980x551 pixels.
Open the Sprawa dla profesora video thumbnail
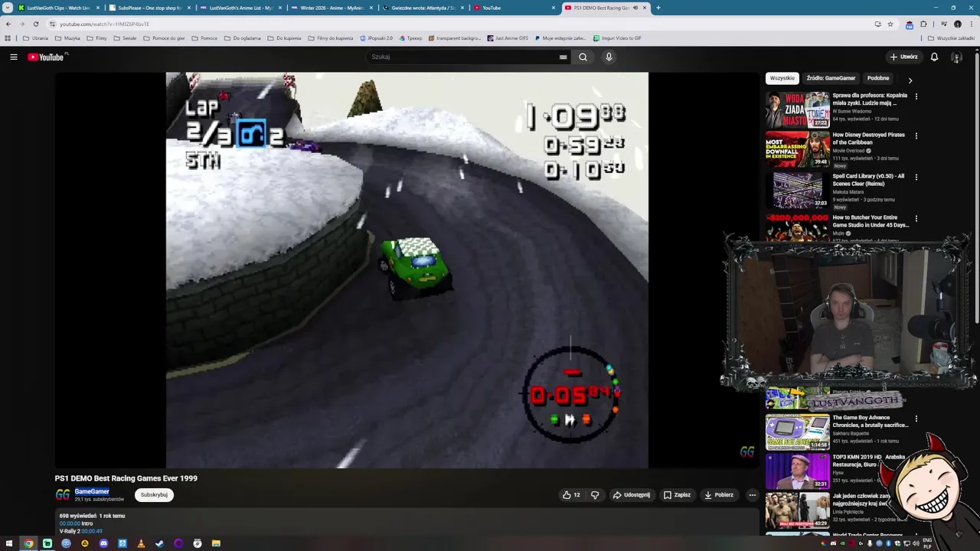click(798, 109)
